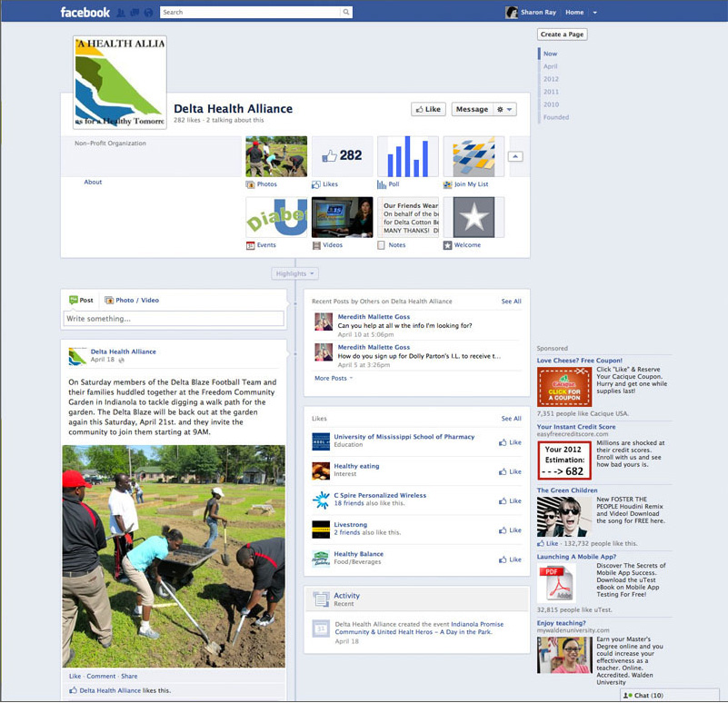
Task: Click the Create a Page button
Action: (563, 35)
